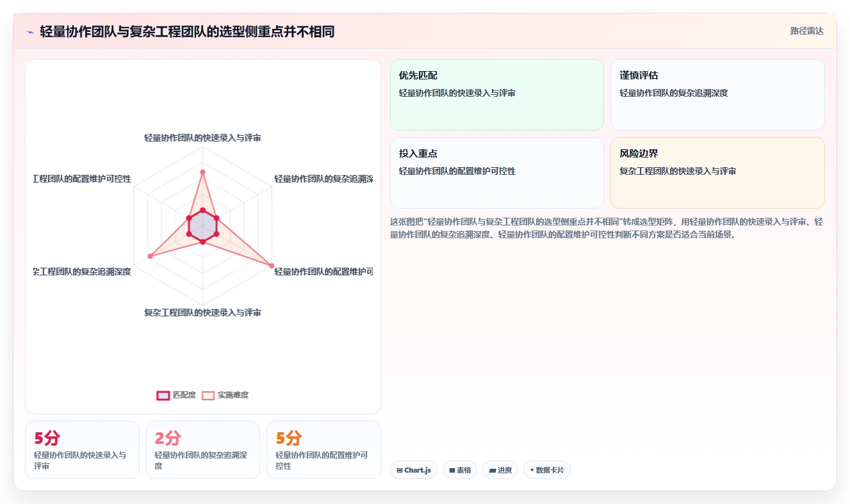The height and width of the screenshot is (504, 850).
Task: Click the radar axis label 轻量协作团队的复杂追溯深度 at upper right
Action: click(323, 179)
